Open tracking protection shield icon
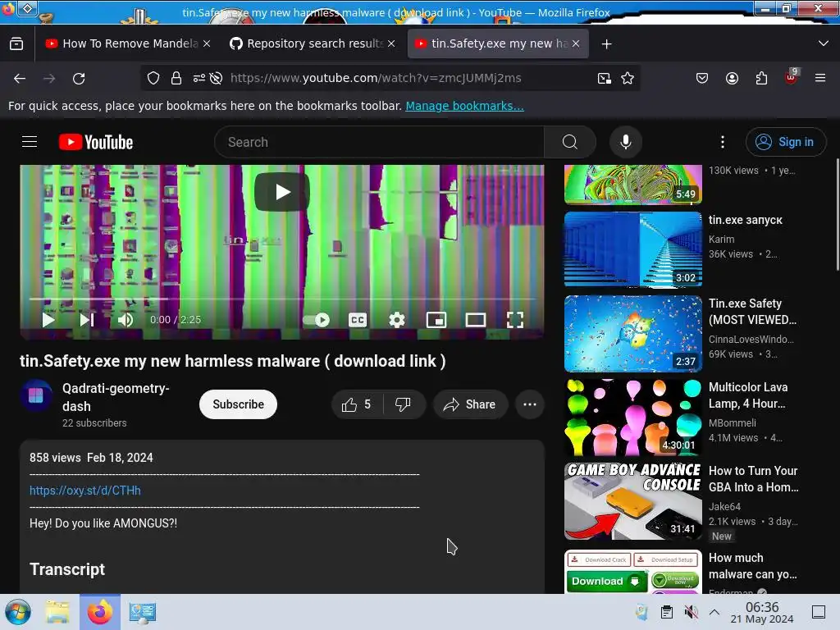 (x=153, y=78)
